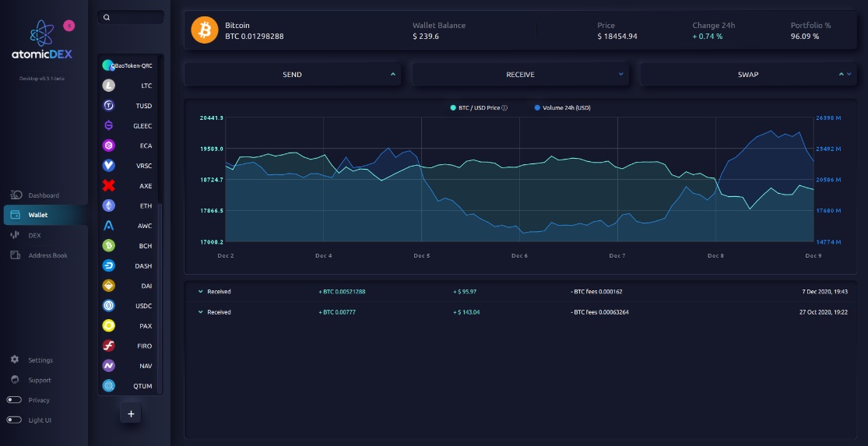Toggle the Light UI switch

coord(14,420)
